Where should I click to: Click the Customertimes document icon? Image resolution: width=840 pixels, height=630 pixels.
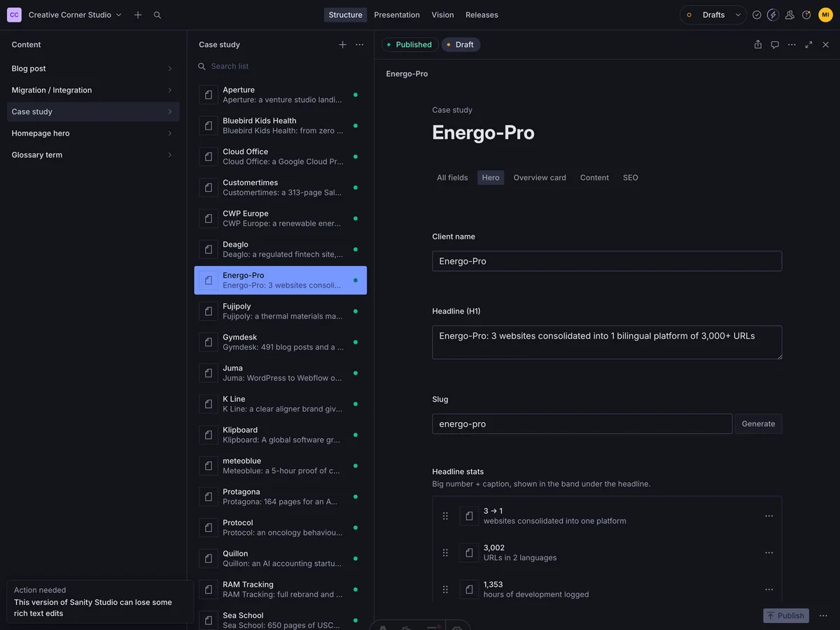click(x=209, y=188)
